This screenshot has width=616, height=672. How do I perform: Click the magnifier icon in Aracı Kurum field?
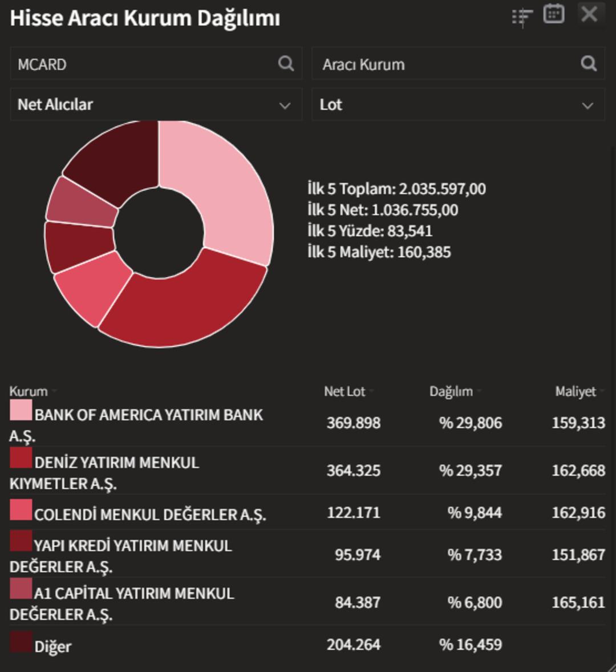coord(588,63)
